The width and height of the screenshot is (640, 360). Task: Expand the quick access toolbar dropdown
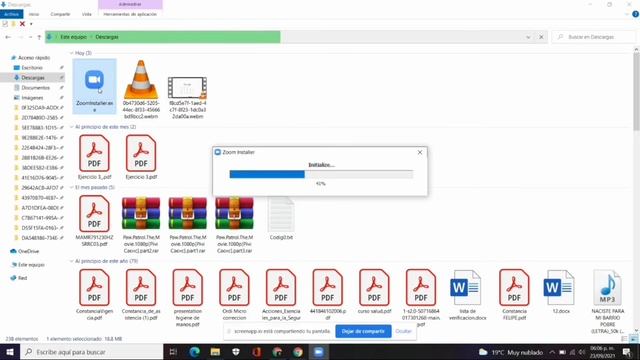[31, 24]
